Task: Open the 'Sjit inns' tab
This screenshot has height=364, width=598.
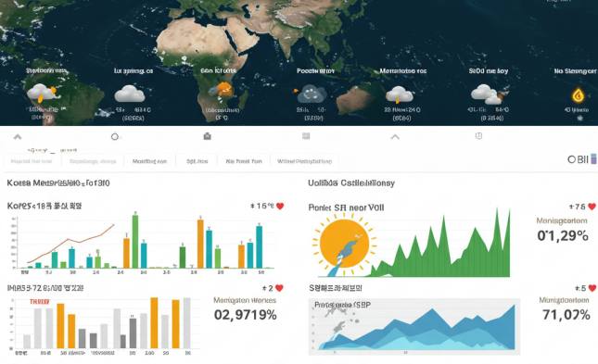Action: click(197, 161)
